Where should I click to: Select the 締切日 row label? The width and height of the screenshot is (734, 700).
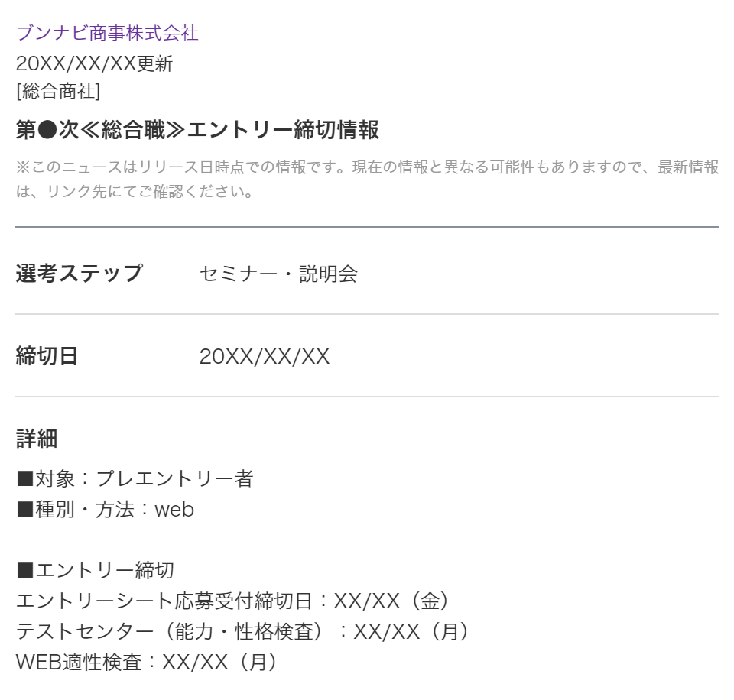pos(47,356)
